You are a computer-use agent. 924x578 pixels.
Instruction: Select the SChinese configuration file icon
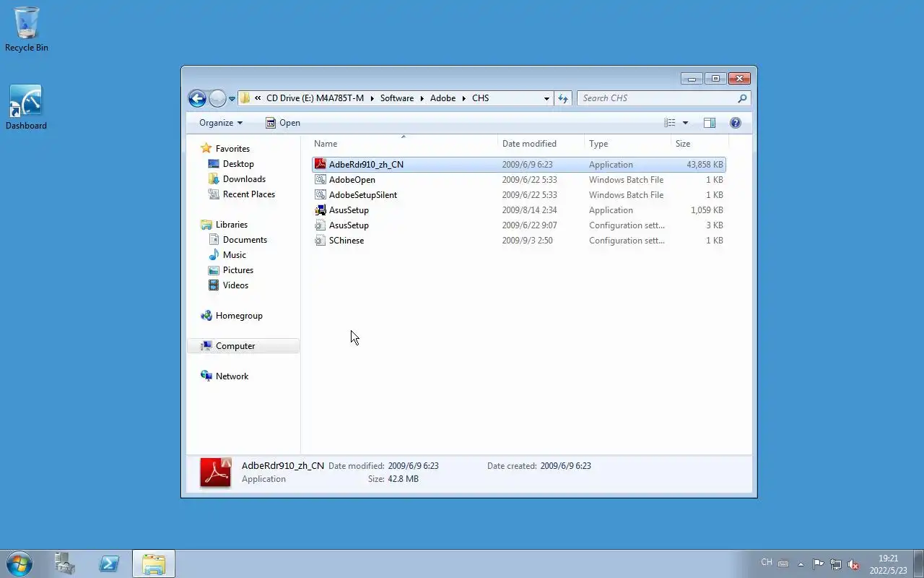click(321, 241)
